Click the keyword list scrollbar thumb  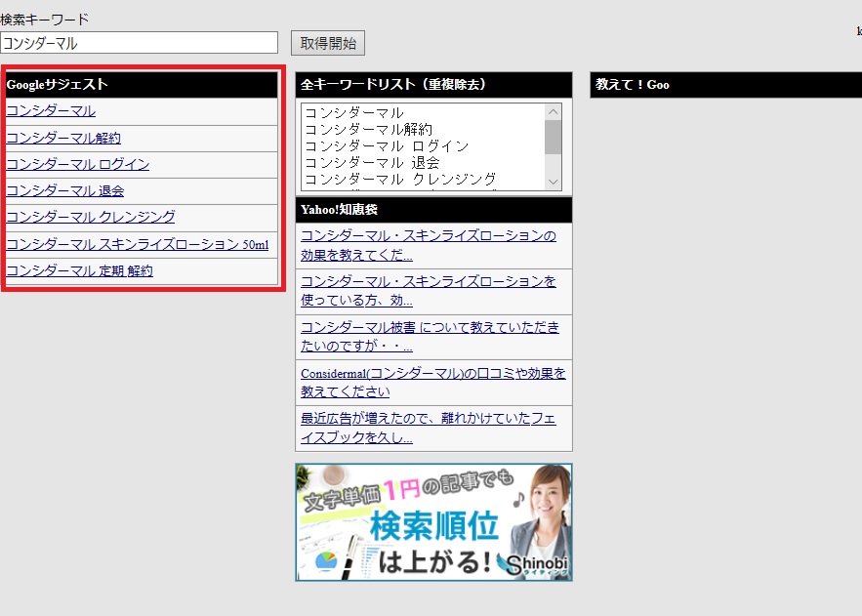(554, 137)
